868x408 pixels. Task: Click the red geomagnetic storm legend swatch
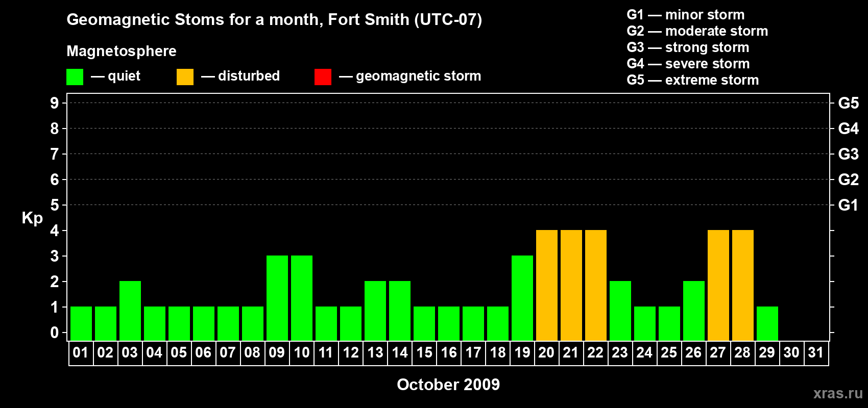(323, 77)
